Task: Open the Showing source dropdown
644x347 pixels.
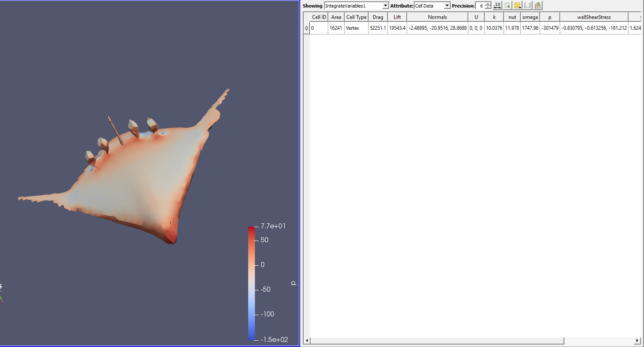Action: pos(356,6)
